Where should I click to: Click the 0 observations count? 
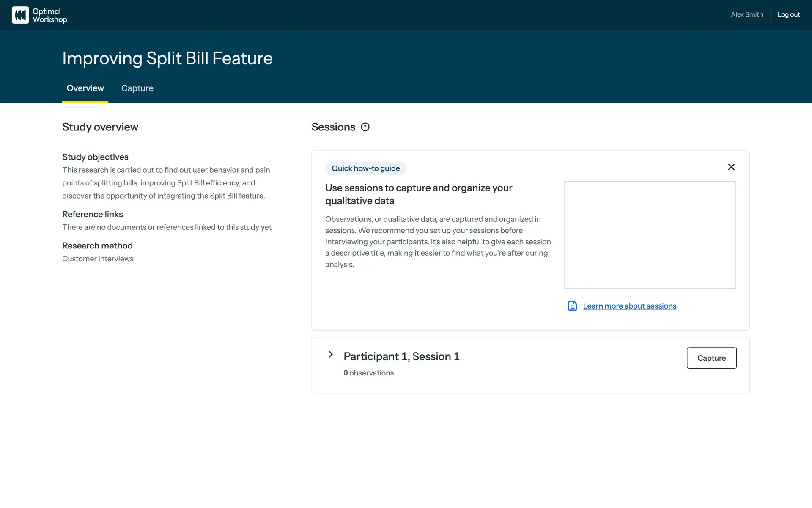pyautogui.click(x=368, y=373)
